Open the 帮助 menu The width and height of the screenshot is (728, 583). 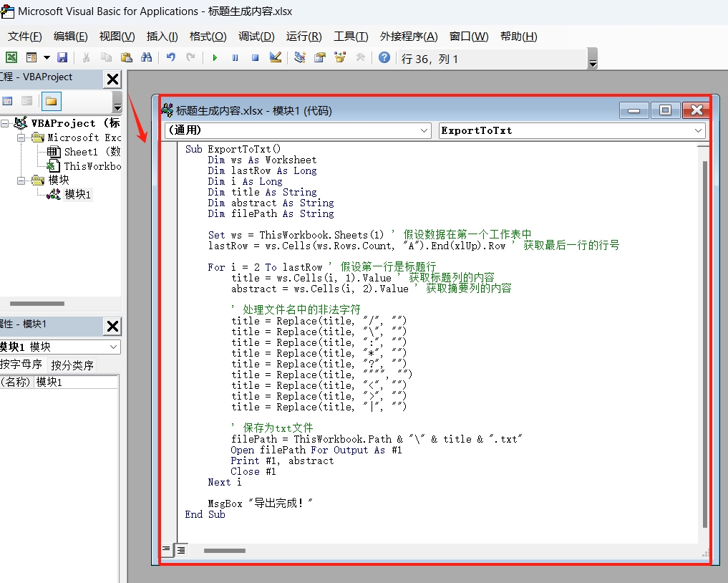pos(518,37)
